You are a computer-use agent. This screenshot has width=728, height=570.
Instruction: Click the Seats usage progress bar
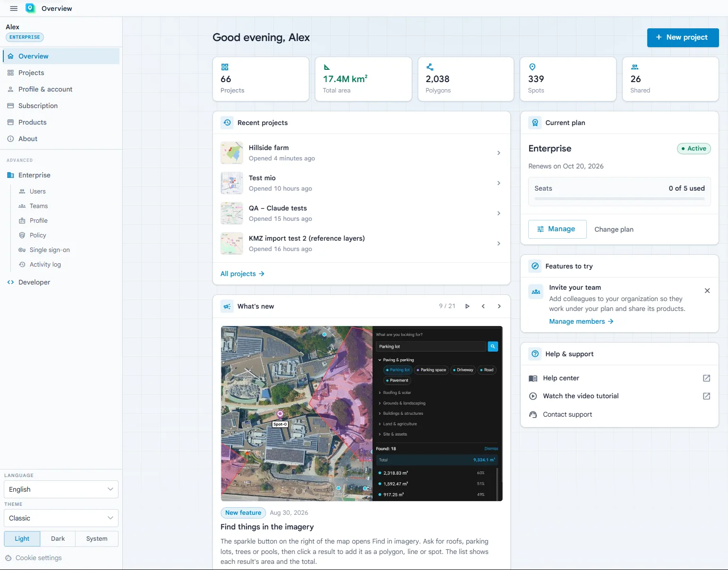(x=619, y=199)
